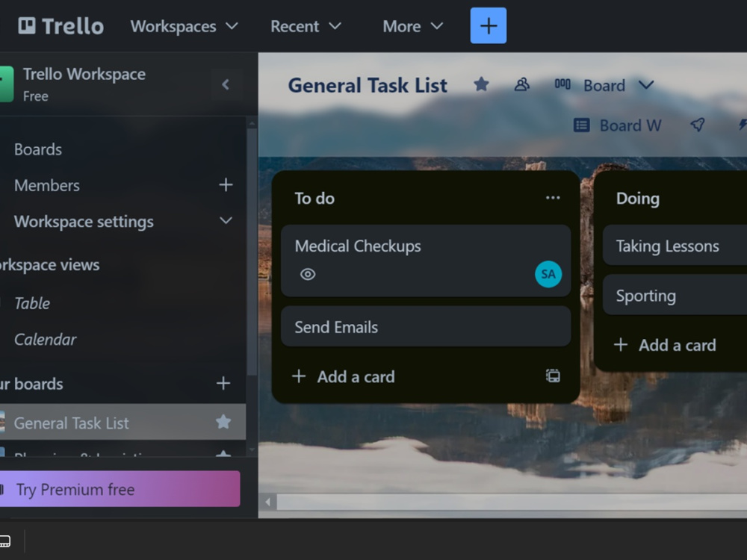Open Boards in the sidebar
The width and height of the screenshot is (747, 560).
coord(38,149)
